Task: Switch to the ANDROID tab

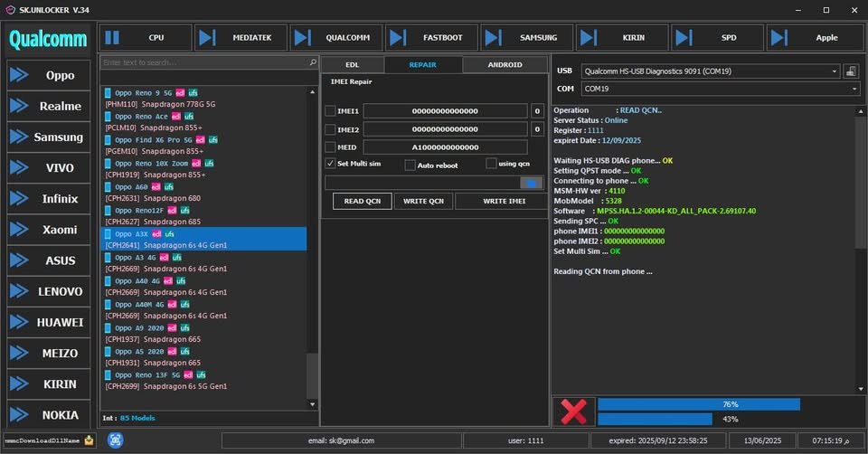Action: point(505,65)
